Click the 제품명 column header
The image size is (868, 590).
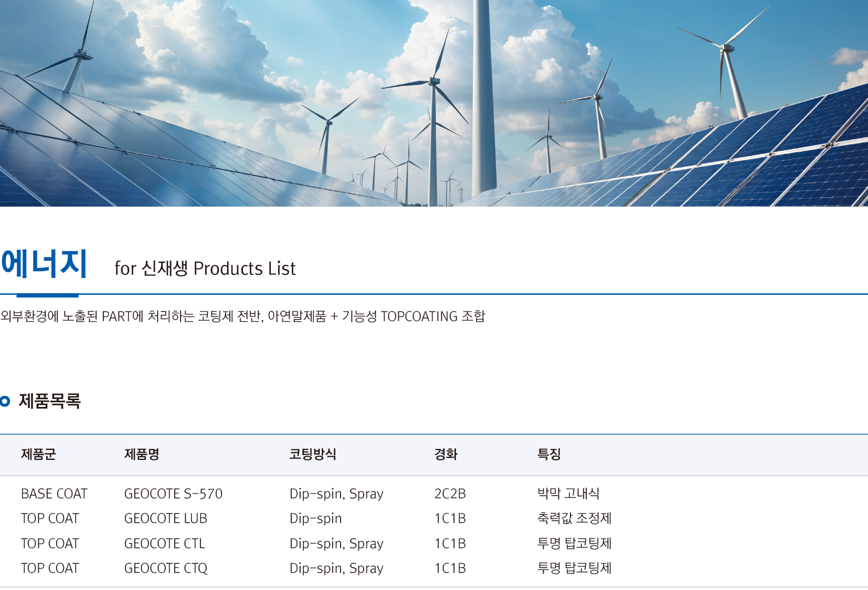pos(142,454)
